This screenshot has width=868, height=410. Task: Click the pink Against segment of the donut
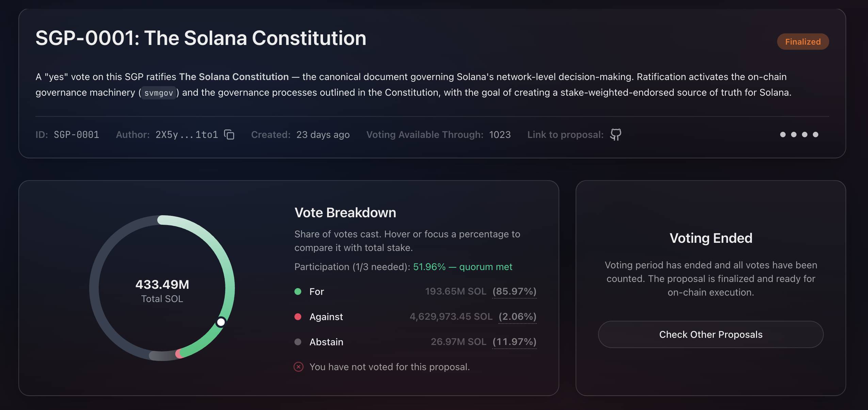point(178,354)
